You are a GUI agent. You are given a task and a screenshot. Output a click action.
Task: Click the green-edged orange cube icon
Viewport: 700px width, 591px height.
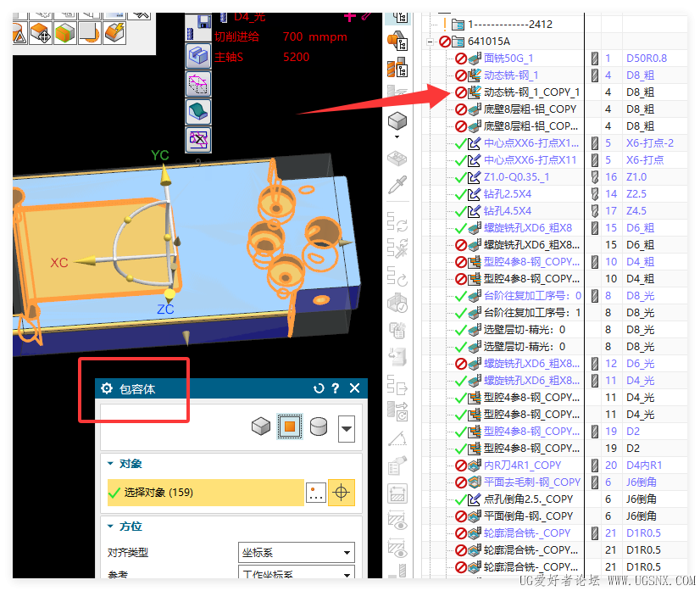64,33
